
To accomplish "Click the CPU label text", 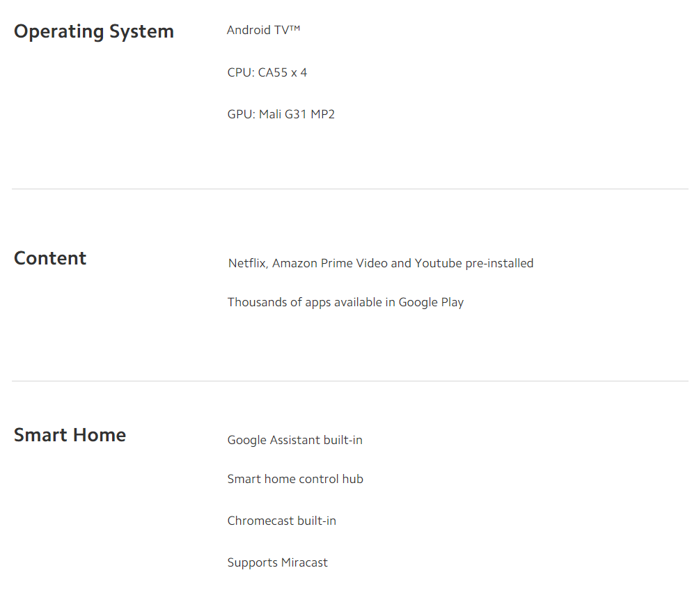I will [x=240, y=72].
